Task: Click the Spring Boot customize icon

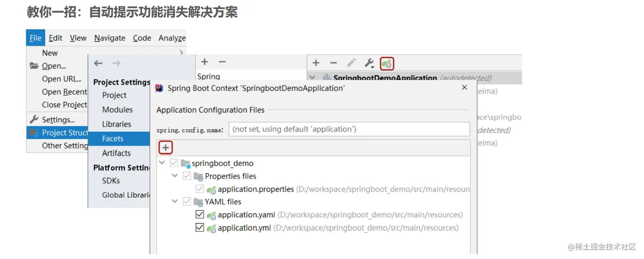Action: tap(387, 64)
